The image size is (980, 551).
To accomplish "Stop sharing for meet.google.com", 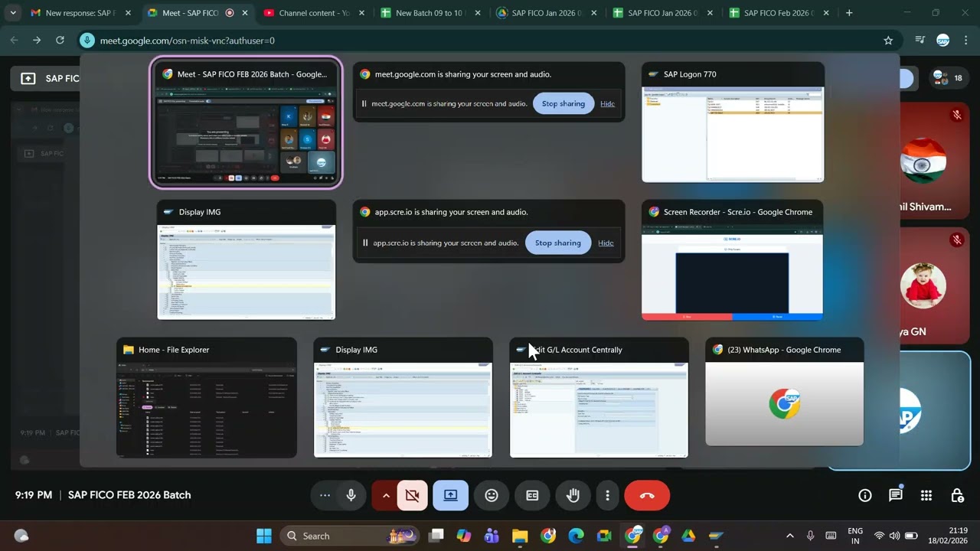I will (563, 103).
